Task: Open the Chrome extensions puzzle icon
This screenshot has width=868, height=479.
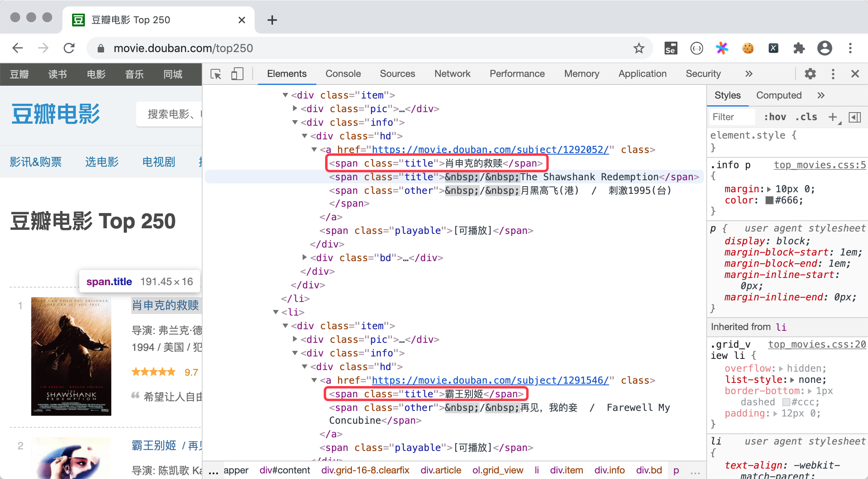Action: (799, 48)
